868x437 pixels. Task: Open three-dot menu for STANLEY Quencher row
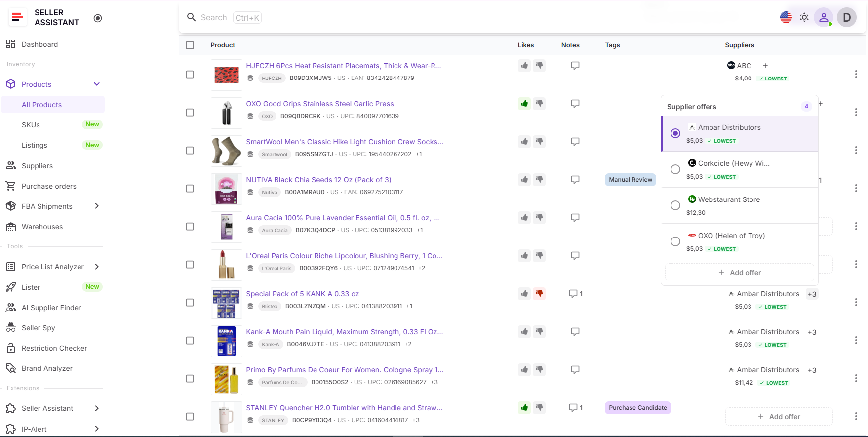856,416
